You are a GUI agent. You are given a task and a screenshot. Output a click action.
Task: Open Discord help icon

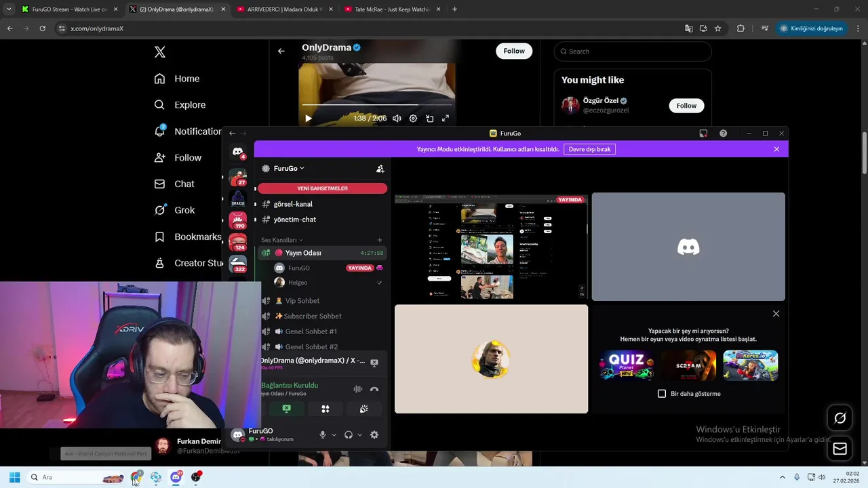click(723, 134)
